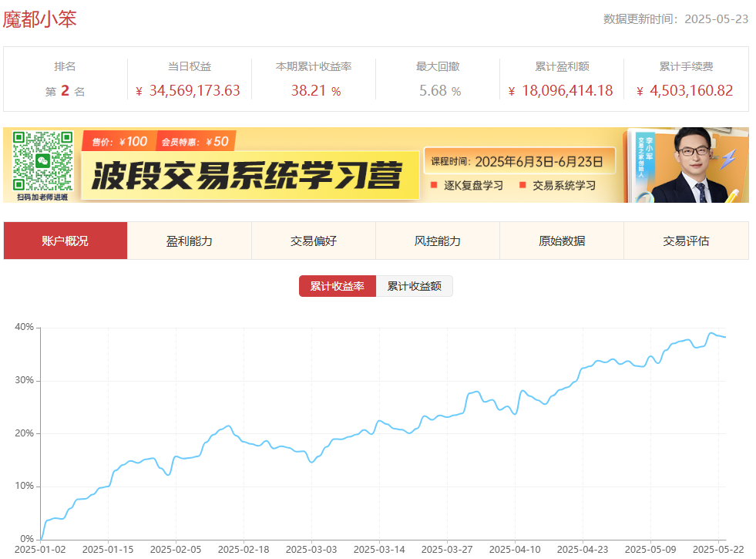Click the ranking value 第 2 名
This screenshot has height=559, width=756.
tap(65, 91)
